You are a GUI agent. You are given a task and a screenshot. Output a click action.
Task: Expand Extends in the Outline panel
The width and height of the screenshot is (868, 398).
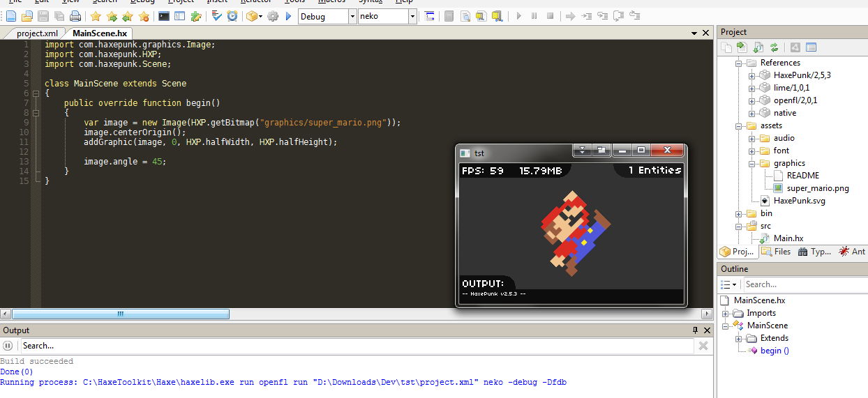739,338
